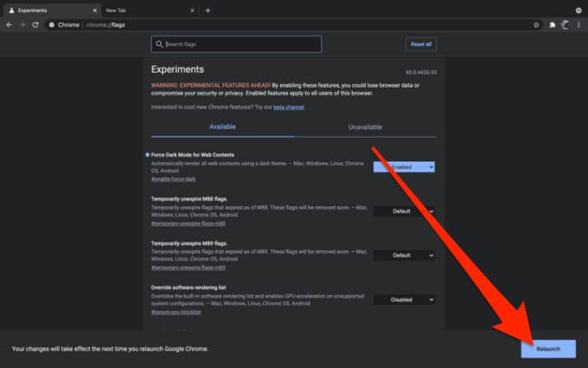Click the browser back arrow
The height and width of the screenshot is (368, 588).
click(x=8, y=25)
